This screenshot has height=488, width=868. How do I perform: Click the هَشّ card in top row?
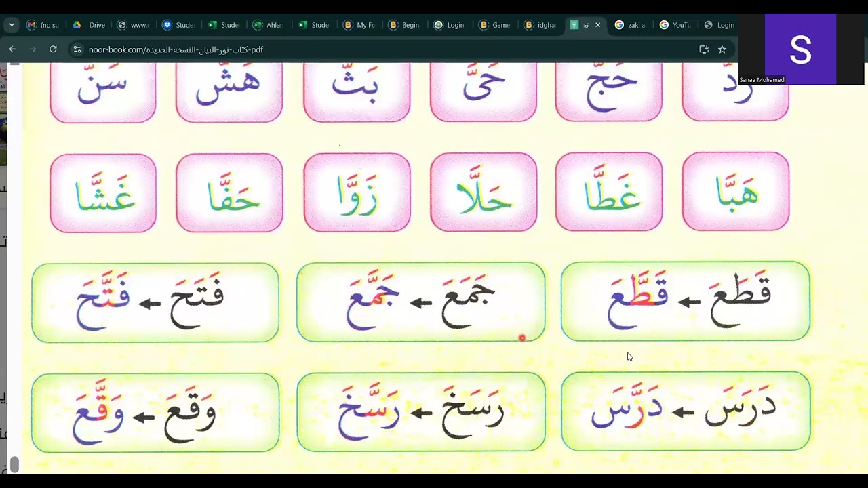(x=229, y=93)
